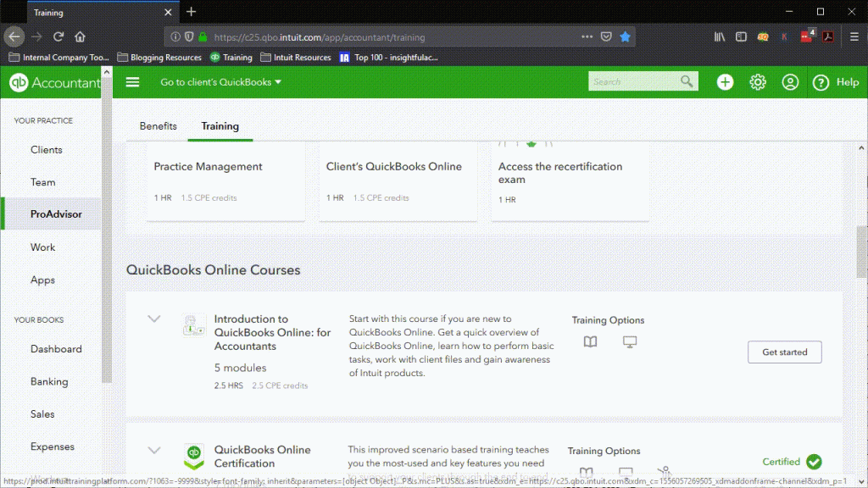Open a new browser tab
868x488 pixels.
191,12
